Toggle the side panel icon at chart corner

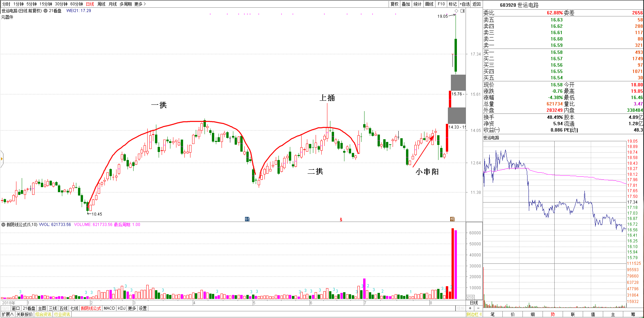tap(463, 11)
